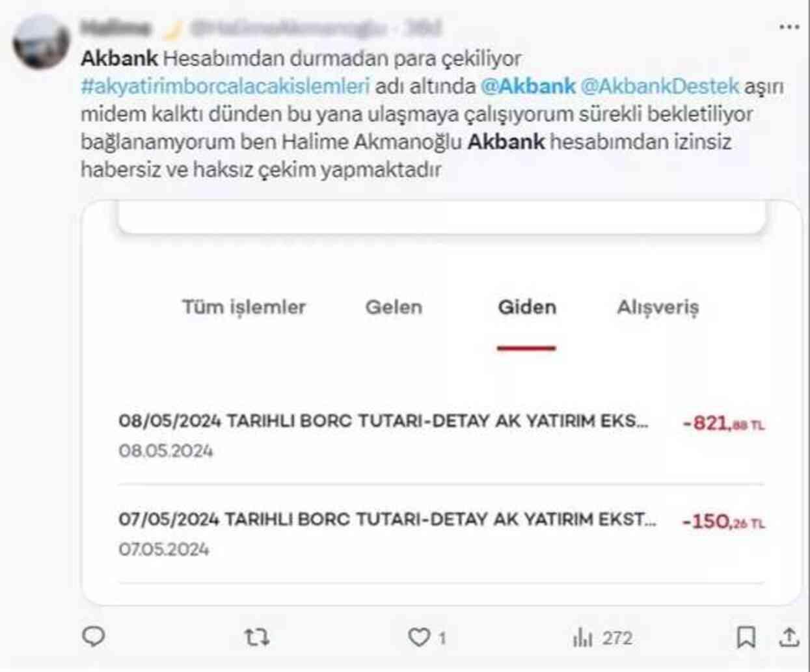The width and height of the screenshot is (810, 672).
Task: Click the red Giden tab underline indicator
Action: 528,348
